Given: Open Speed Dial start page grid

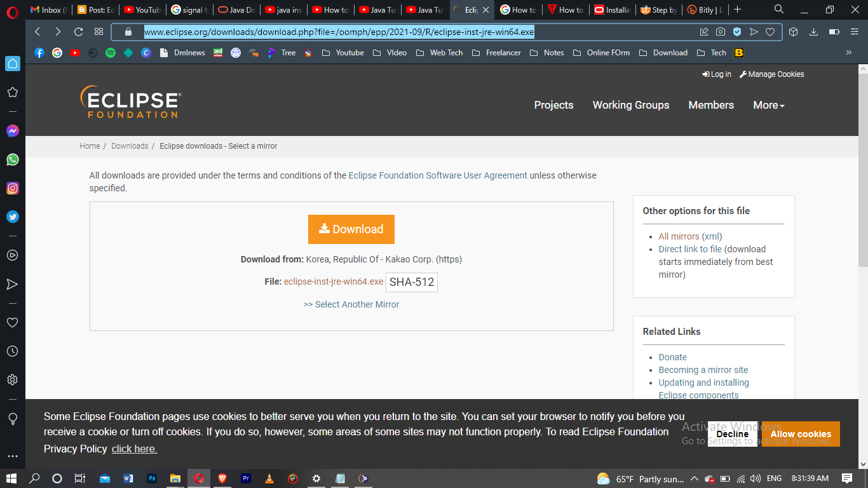Looking at the screenshot, I should [98, 32].
